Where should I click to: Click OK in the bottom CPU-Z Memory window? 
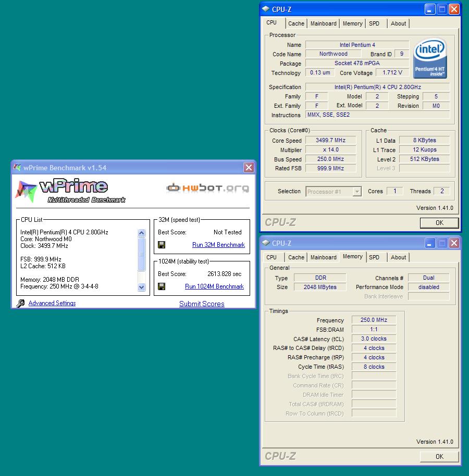click(x=439, y=456)
